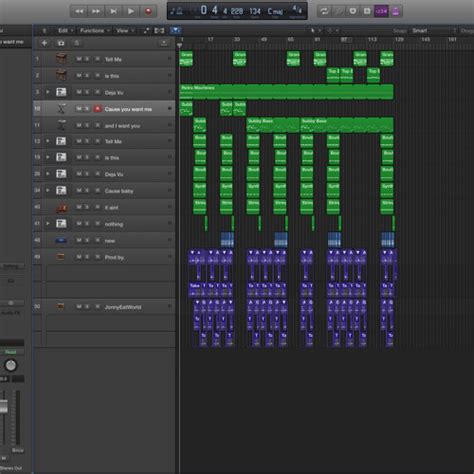This screenshot has width=474, height=474.
Task: Click the 134 tempo value in the LCD
Action: [x=255, y=12]
